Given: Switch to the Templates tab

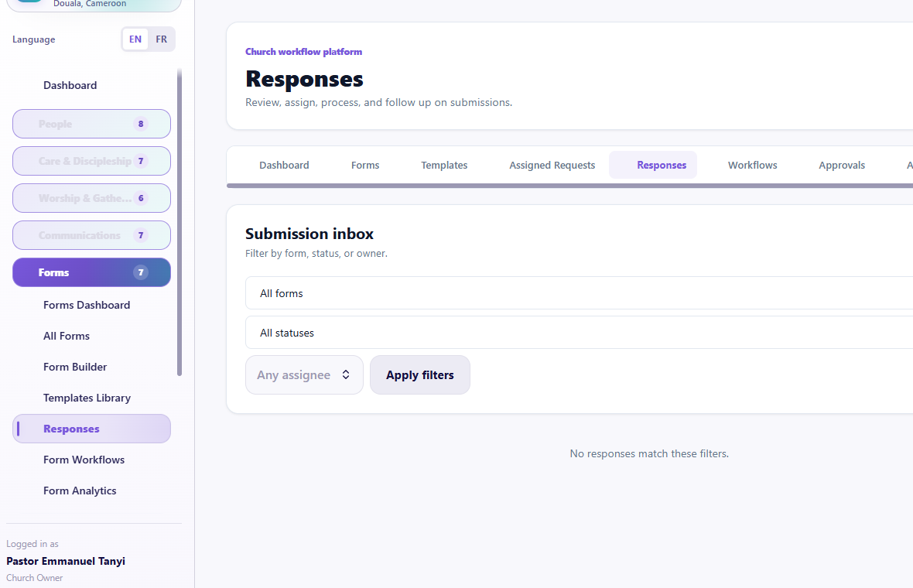Looking at the screenshot, I should tap(444, 166).
